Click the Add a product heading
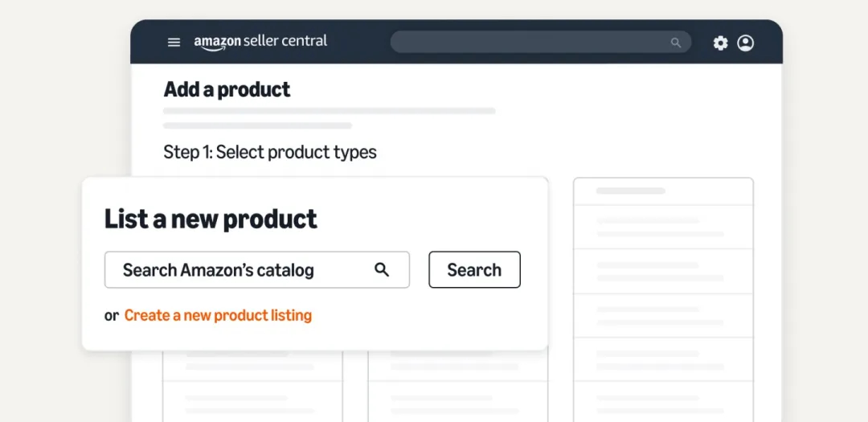 [x=227, y=89]
